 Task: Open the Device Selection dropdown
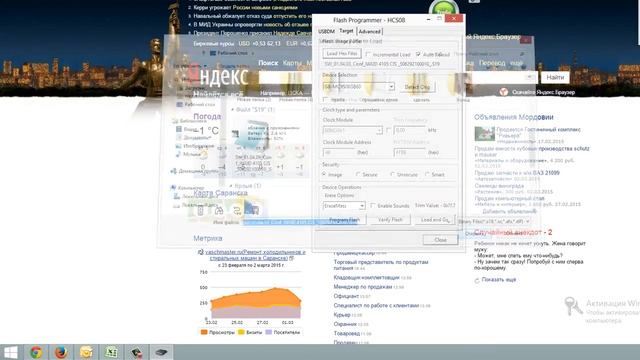click(391, 87)
